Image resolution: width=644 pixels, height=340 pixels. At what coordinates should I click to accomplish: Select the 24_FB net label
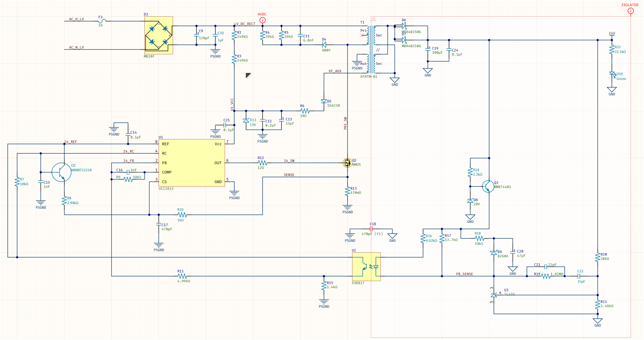coord(129,161)
